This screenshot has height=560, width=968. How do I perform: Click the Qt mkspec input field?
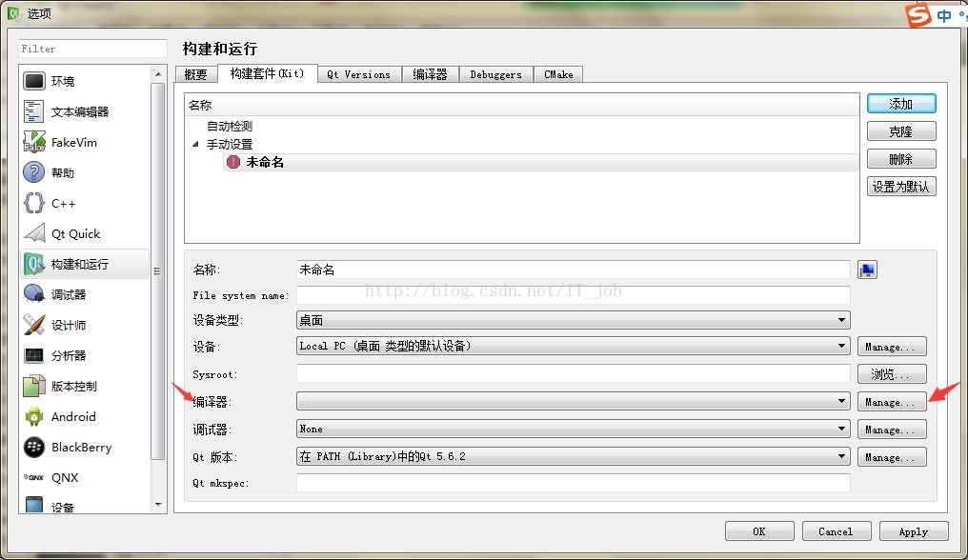(x=573, y=483)
